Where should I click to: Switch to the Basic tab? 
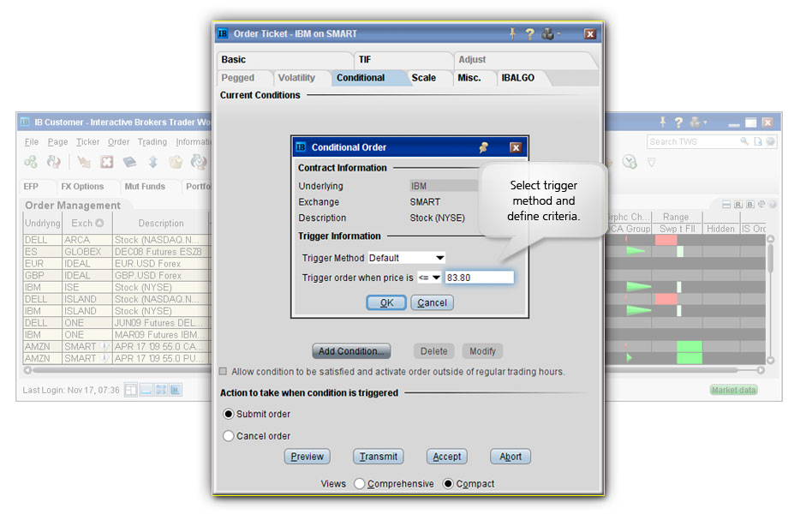285,60
